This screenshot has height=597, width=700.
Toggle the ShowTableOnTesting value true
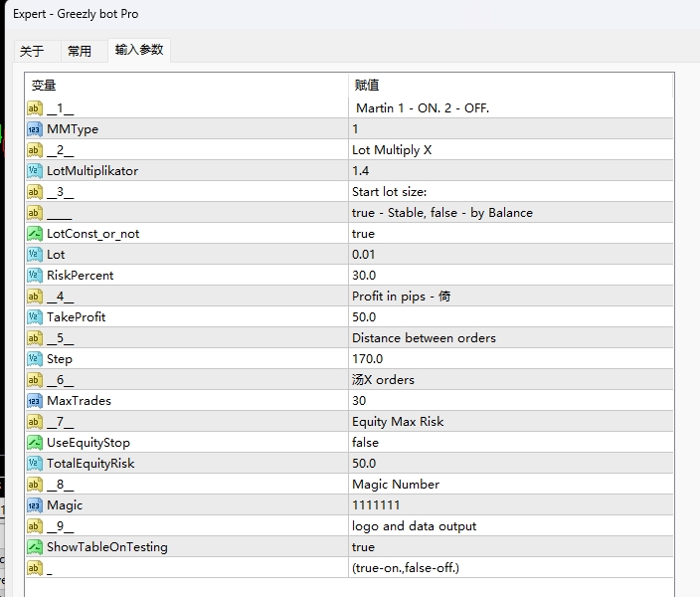(364, 547)
